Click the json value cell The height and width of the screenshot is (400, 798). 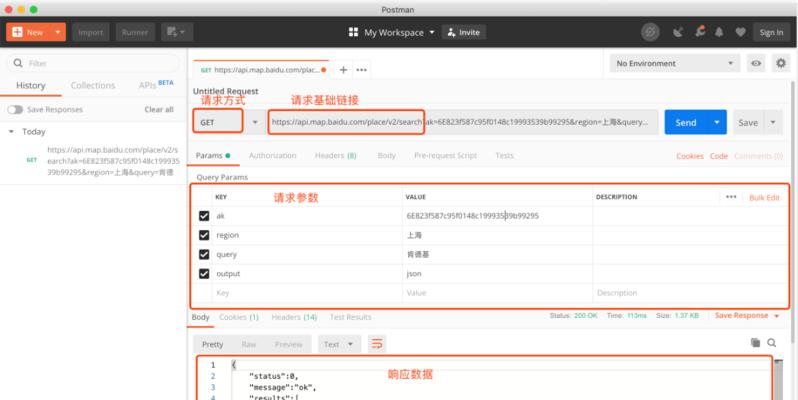pos(497,274)
